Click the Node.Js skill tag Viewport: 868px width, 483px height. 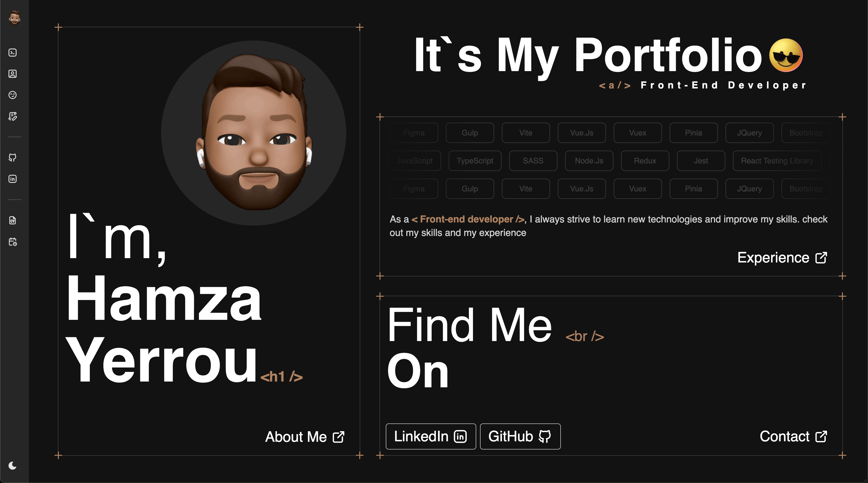pos(589,161)
